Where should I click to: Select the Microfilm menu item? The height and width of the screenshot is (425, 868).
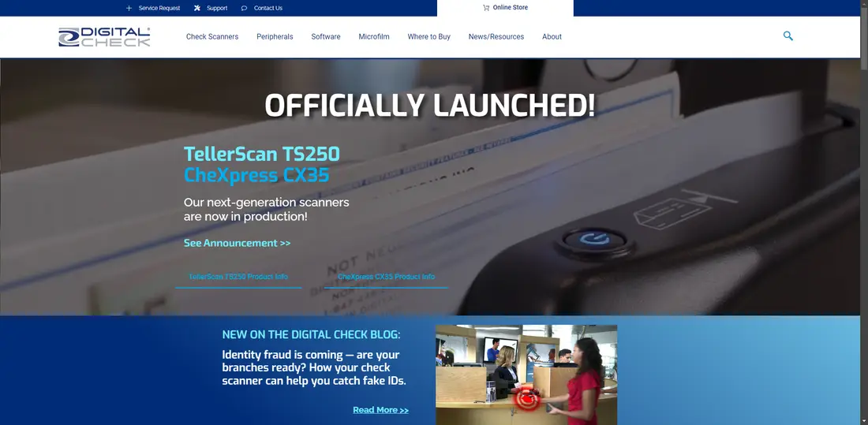(374, 36)
